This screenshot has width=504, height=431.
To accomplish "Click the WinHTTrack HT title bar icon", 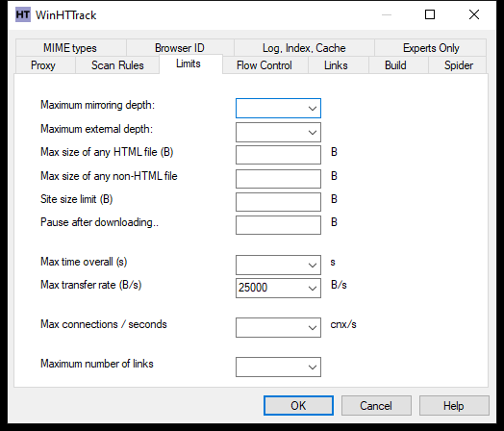I will 23,14.
